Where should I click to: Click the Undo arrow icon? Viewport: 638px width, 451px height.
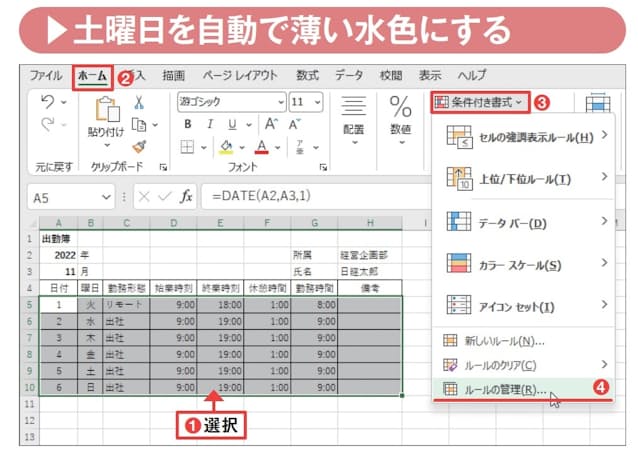(x=48, y=101)
